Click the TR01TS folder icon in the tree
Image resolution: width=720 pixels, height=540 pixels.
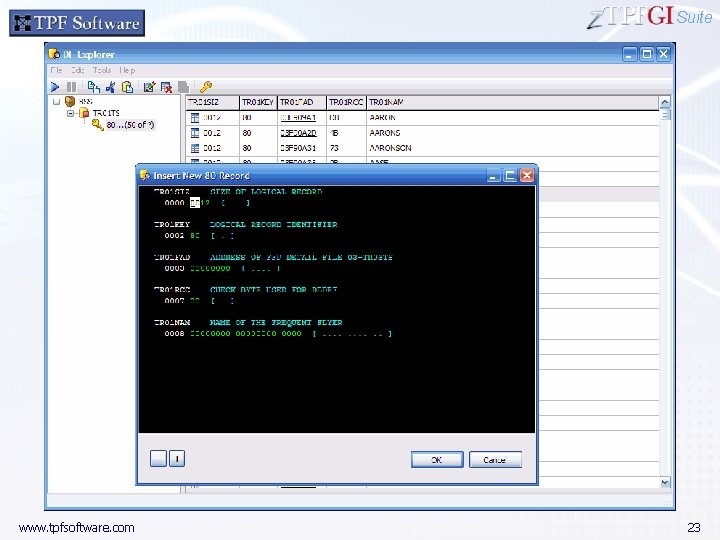[x=84, y=113]
